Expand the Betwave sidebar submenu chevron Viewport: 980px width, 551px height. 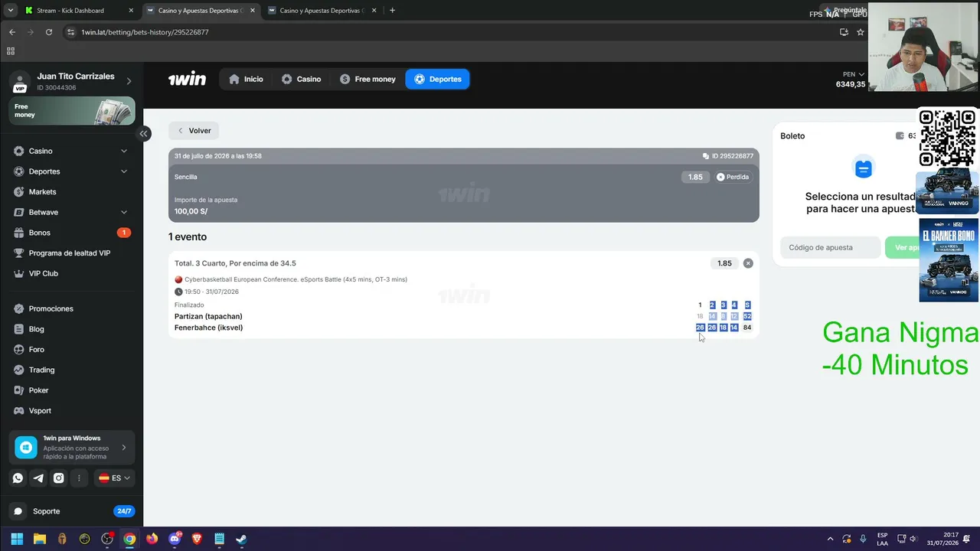coord(124,212)
